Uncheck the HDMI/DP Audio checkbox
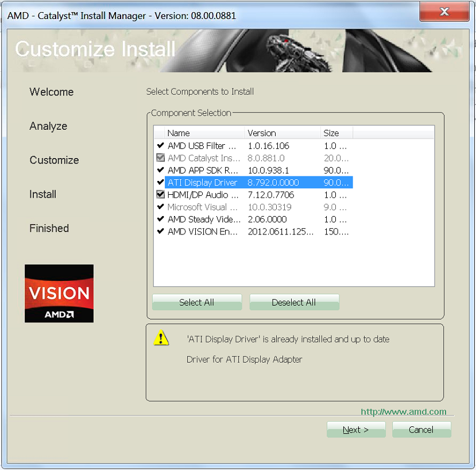The width and height of the screenshot is (476, 470). pos(161,194)
